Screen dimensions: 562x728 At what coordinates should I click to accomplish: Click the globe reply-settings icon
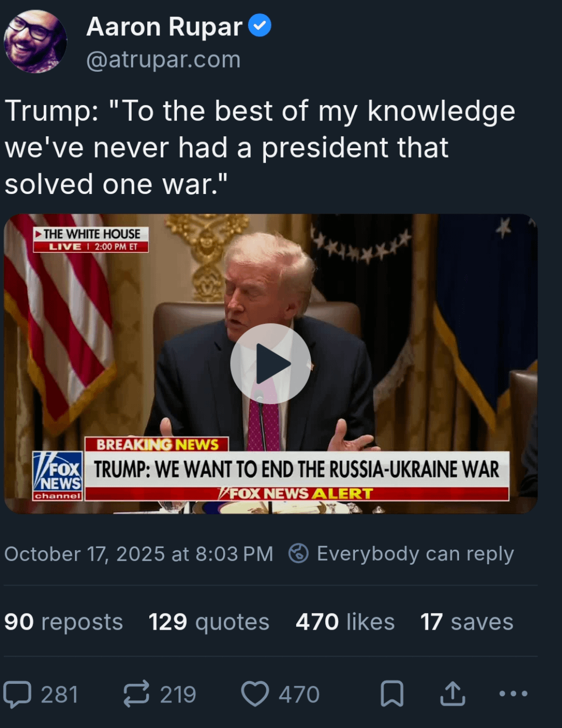[299, 553]
